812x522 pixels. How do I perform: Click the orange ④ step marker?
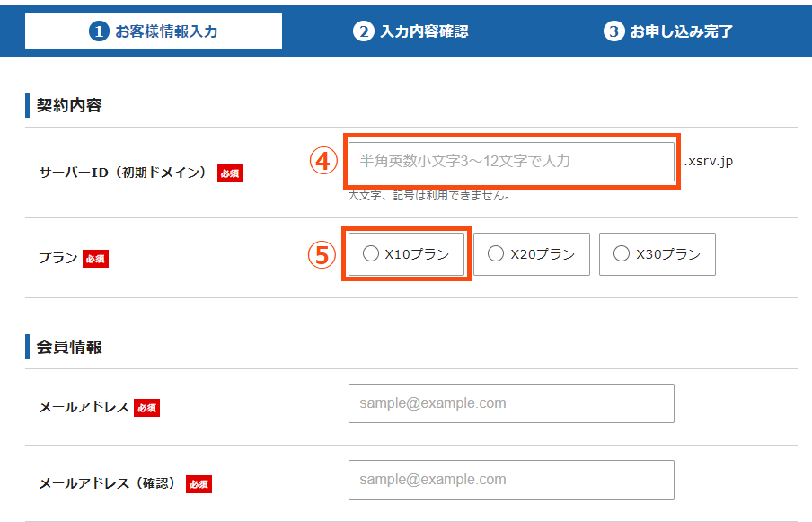pos(322,161)
